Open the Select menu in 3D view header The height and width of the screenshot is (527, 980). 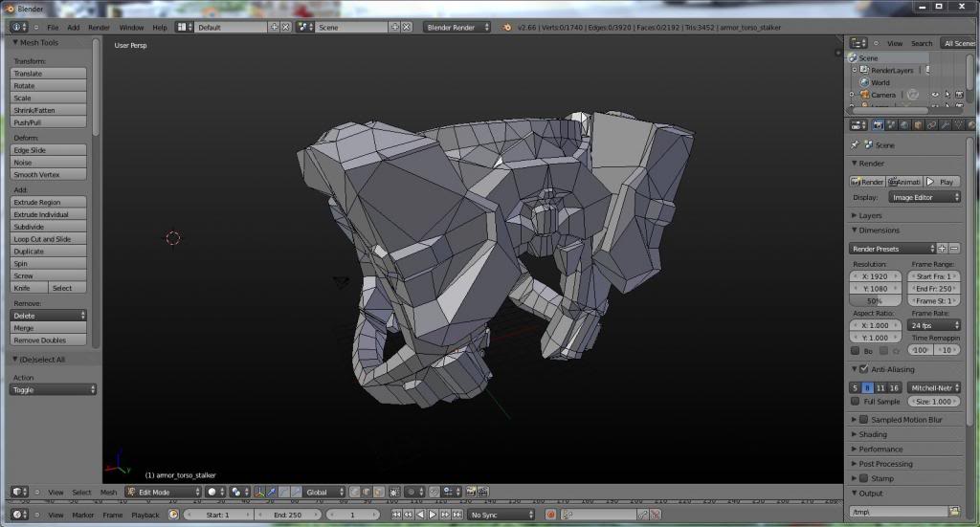81,493
